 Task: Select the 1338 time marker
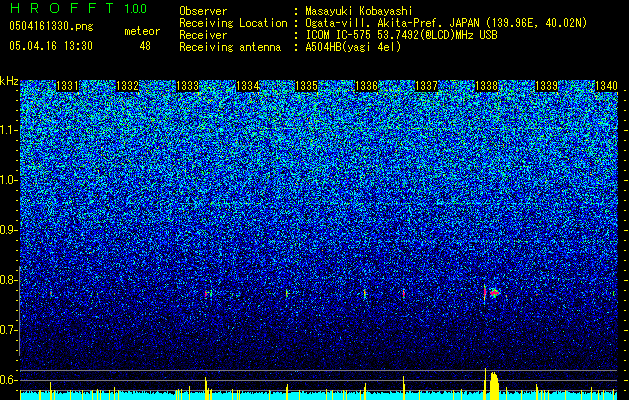(486, 86)
